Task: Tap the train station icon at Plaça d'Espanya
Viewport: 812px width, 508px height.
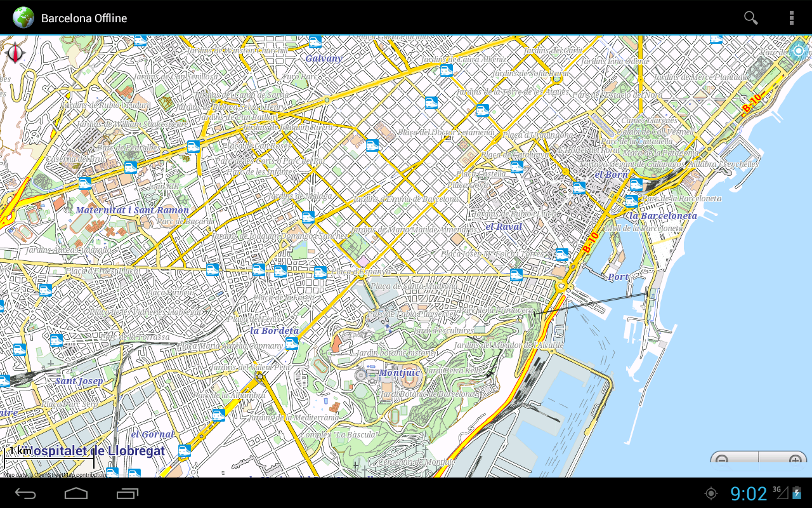Action: pyautogui.click(x=321, y=272)
